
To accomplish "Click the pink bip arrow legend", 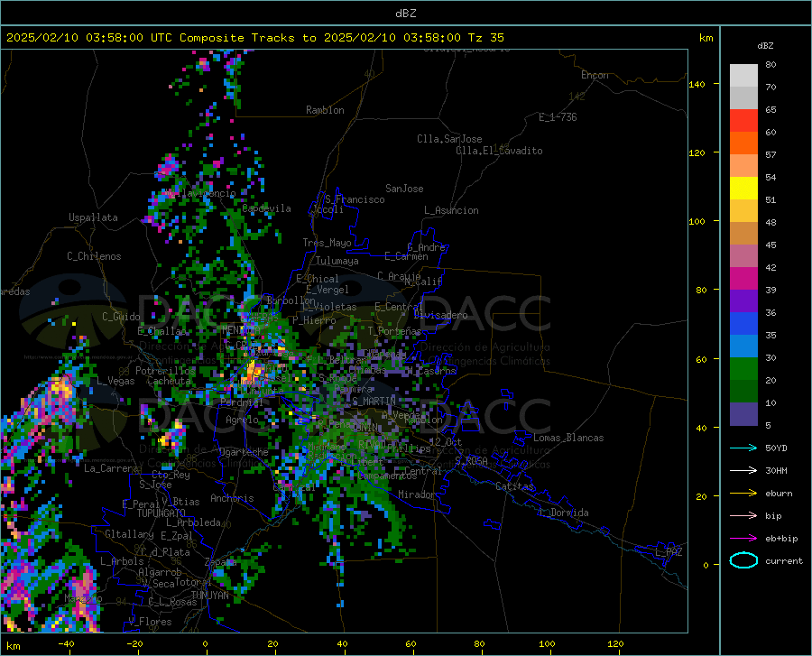I will click(743, 516).
